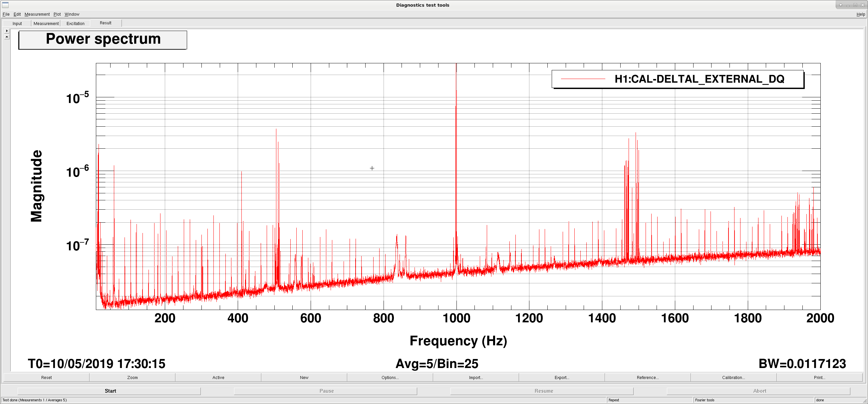
Task: Click the Print button
Action: (x=820, y=377)
